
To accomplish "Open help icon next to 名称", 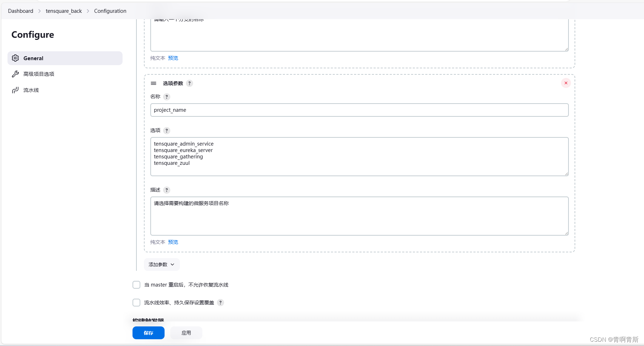I will pyautogui.click(x=167, y=97).
